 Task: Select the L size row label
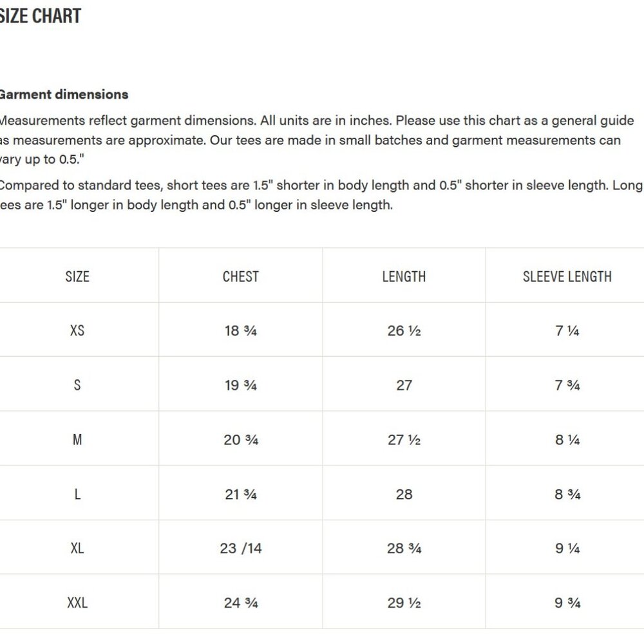(77, 494)
